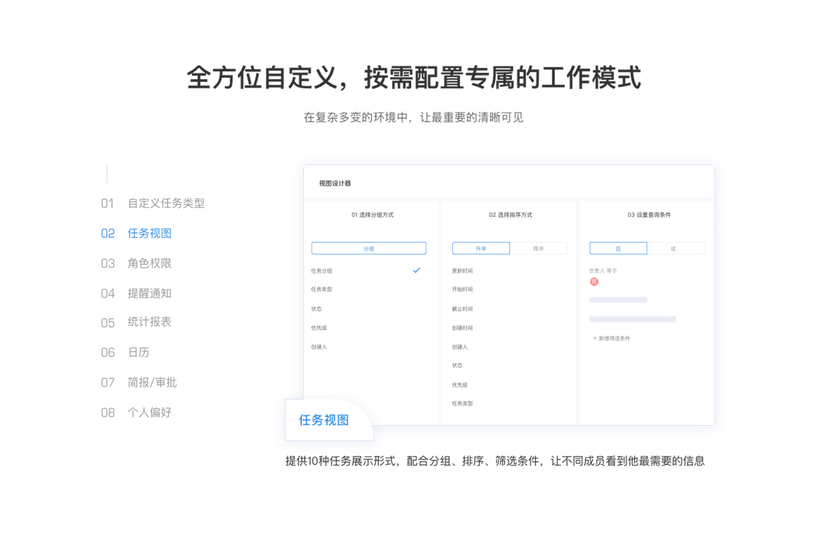Click the second longer placeholder filter bar
This screenshot has height=552, width=828.
coord(633,320)
